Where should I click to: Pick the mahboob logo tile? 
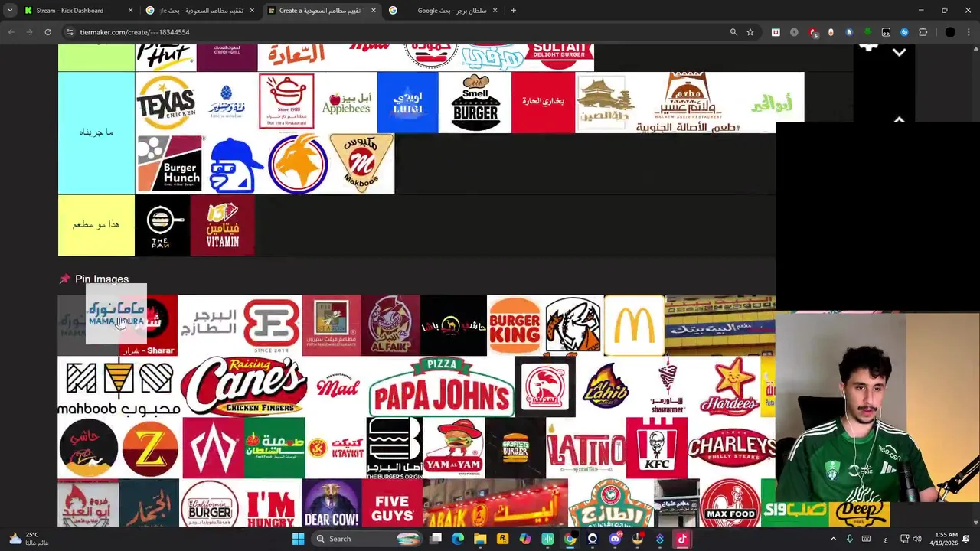point(119,386)
